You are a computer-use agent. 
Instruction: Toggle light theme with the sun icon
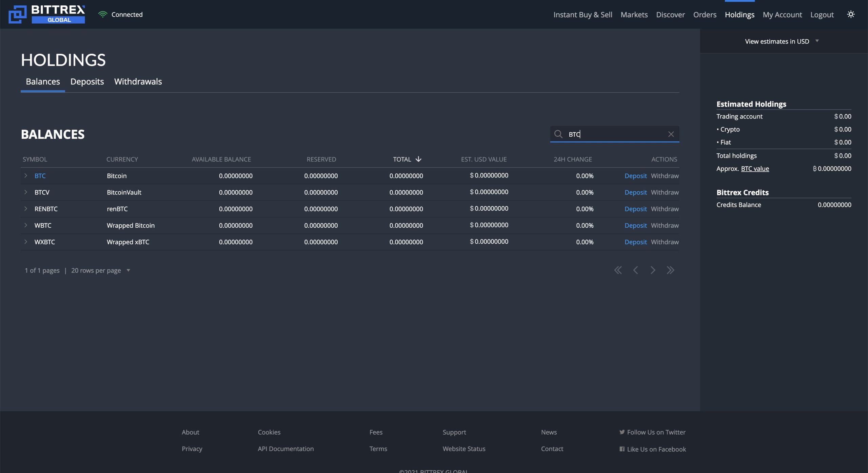point(851,14)
